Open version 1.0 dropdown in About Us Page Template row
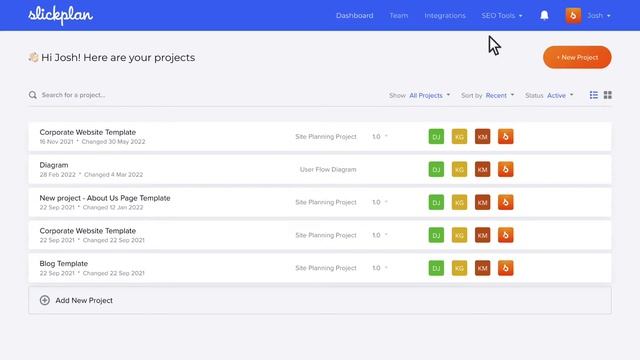Image resolution: width=640 pixels, height=360 pixels. (380, 202)
